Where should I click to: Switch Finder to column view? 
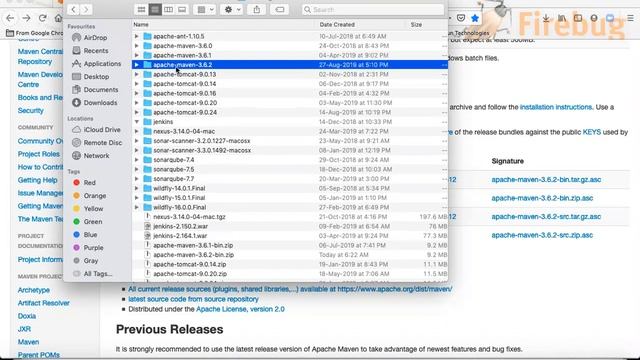click(168, 9)
